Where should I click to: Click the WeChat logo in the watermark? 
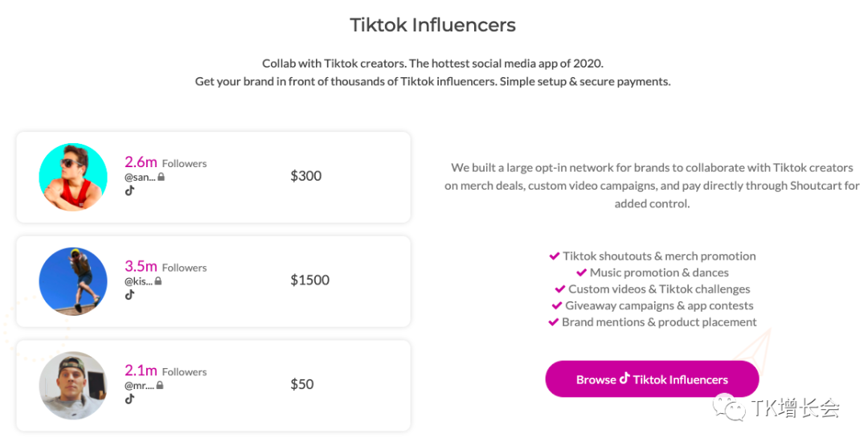735,409
